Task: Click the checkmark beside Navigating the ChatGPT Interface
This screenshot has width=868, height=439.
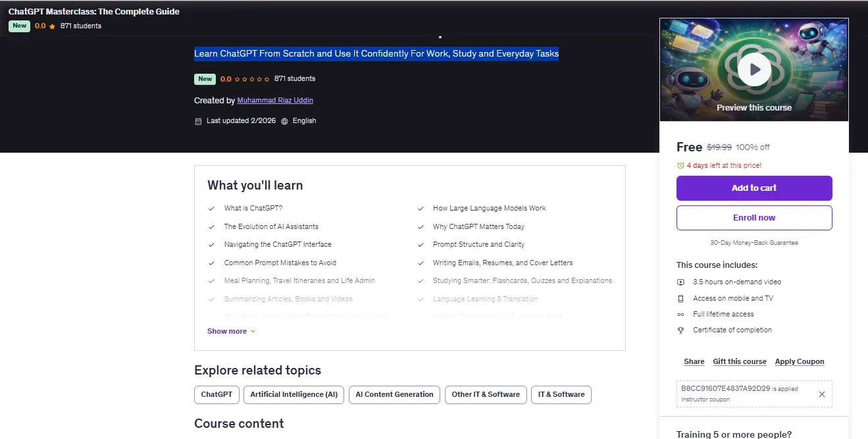Action: (x=211, y=245)
